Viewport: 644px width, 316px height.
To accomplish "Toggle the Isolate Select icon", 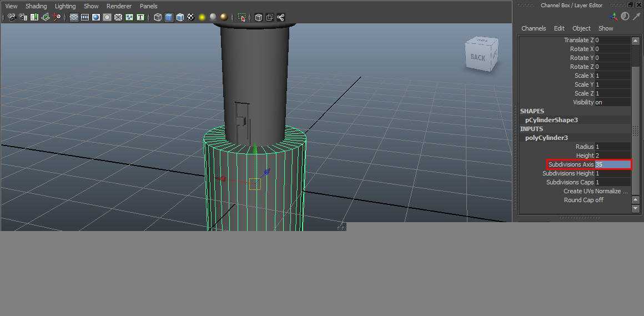I will click(241, 17).
